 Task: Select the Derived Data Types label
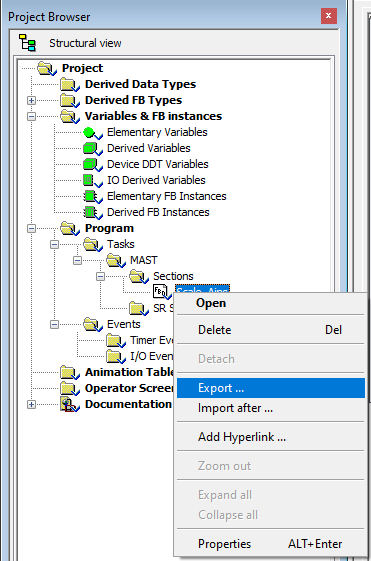coord(140,84)
